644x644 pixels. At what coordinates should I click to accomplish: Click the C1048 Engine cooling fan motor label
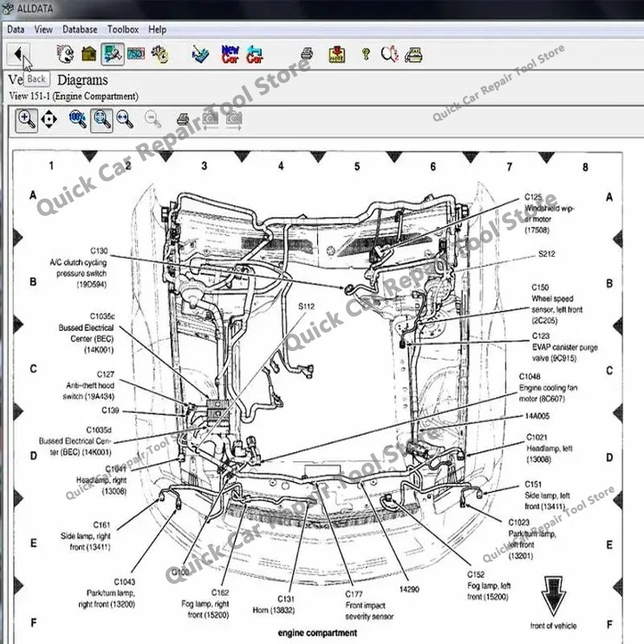coord(548,388)
